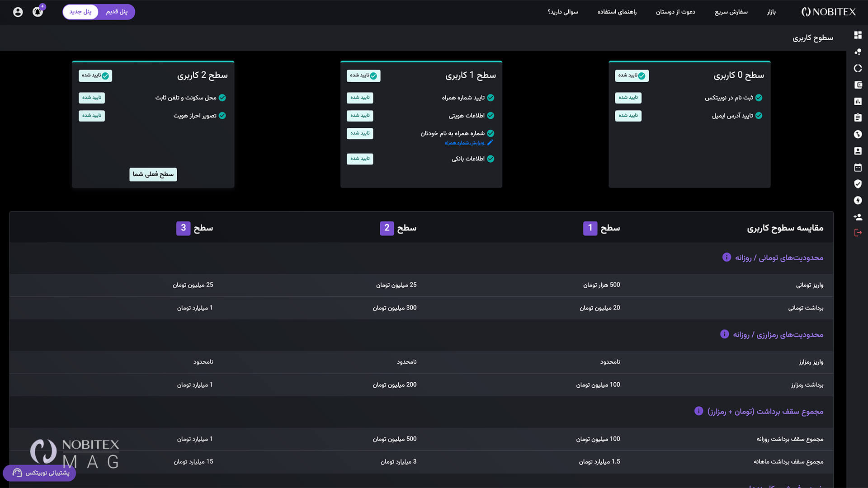Click the 20 میلیون تومان cell
The height and width of the screenshot is (488, 868).
[599, 308]
